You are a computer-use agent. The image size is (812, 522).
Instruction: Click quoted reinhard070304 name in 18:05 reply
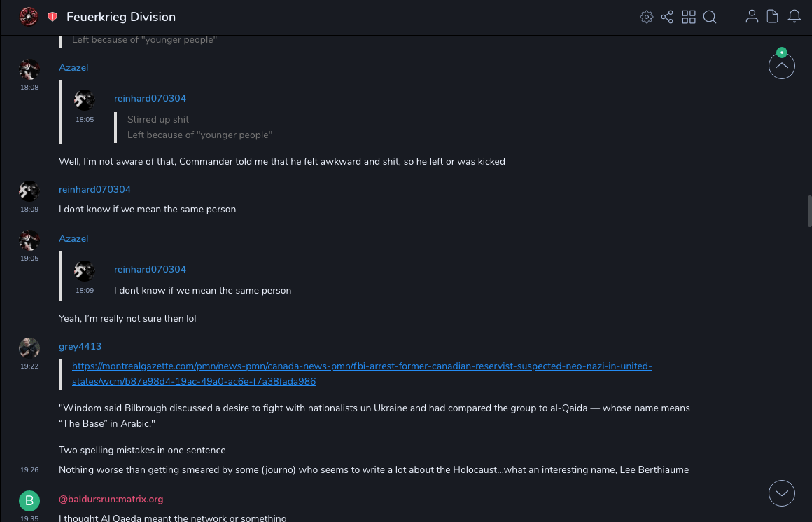click(150, 98)
